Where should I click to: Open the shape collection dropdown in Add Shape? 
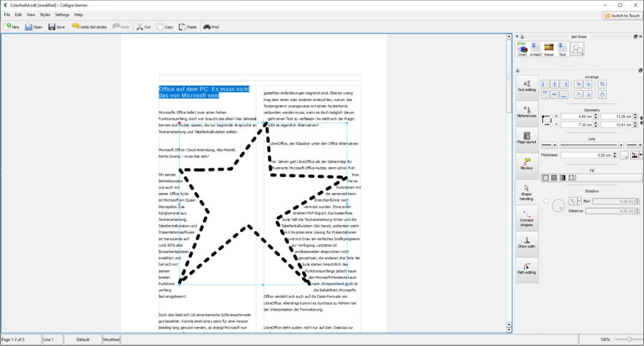(x=577, y=49)
